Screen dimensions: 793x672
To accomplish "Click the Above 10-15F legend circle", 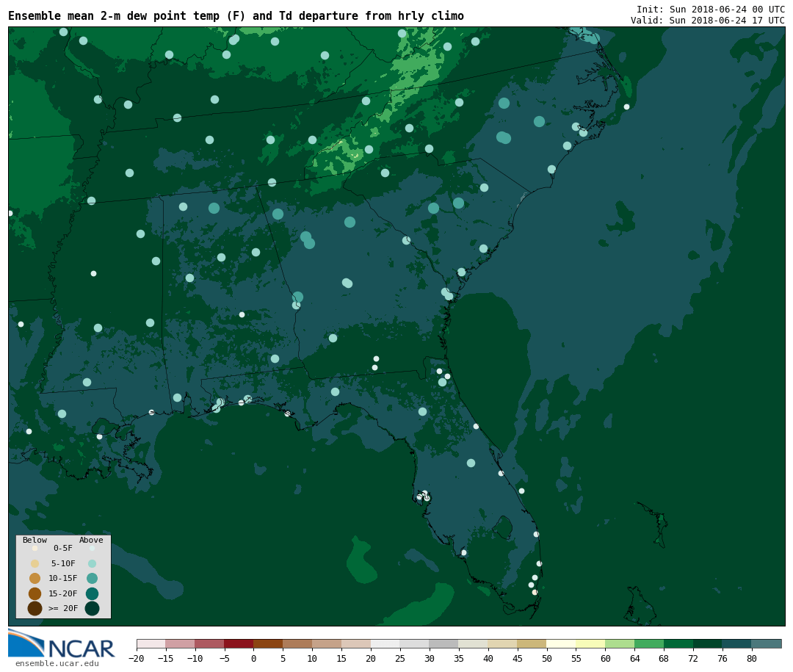I will click(x=92, y=579).
